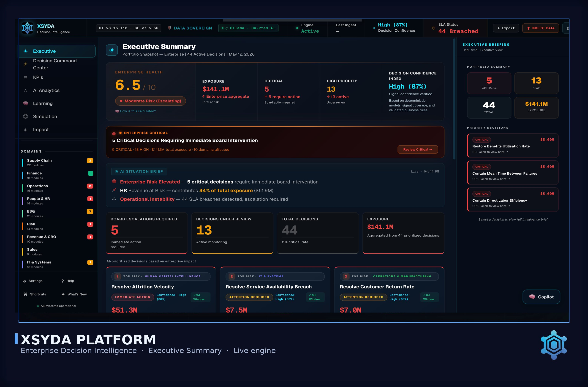Click the Ollama On-Prem AI badge

pyautogui.click(x=248, y=28)
